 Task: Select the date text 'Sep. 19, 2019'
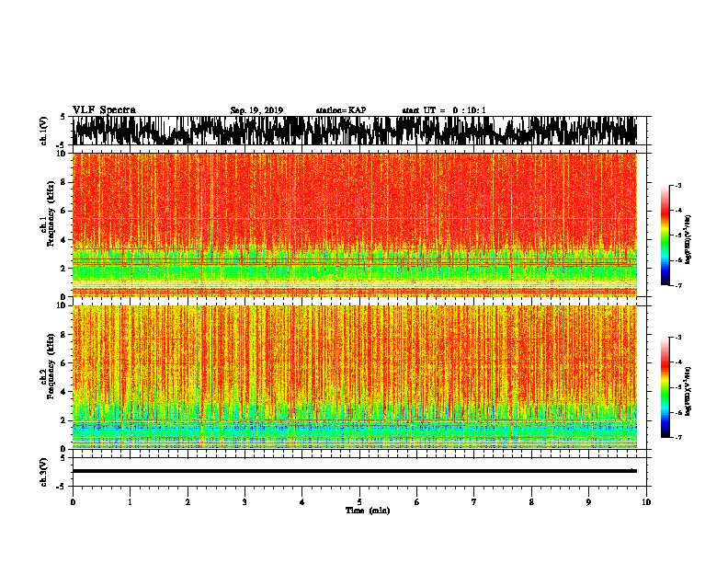click(x=256, y=110)
